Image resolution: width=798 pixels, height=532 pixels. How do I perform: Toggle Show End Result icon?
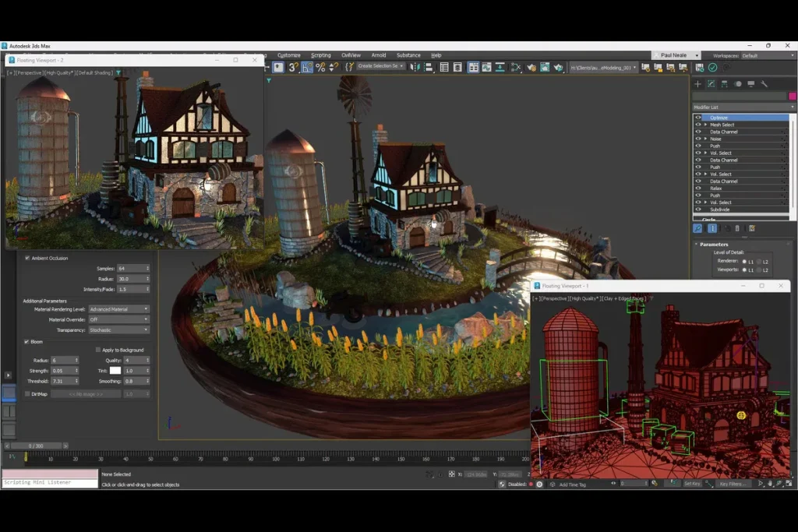[x=712, y=228]
